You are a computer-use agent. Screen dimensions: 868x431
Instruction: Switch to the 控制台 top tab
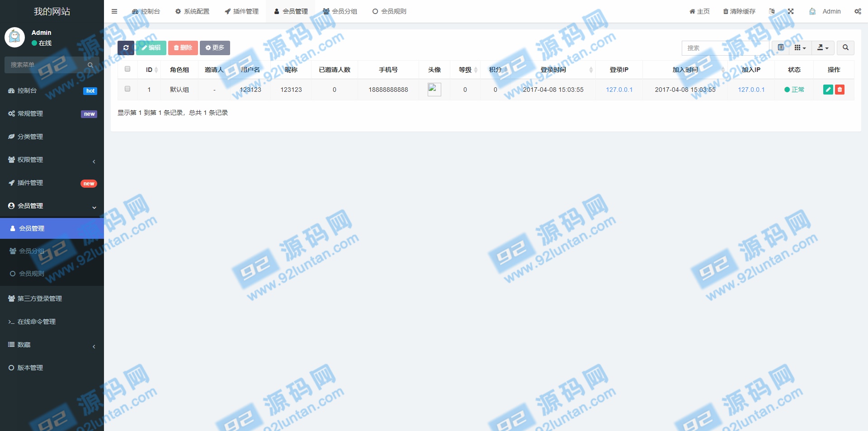coord(146,11)
